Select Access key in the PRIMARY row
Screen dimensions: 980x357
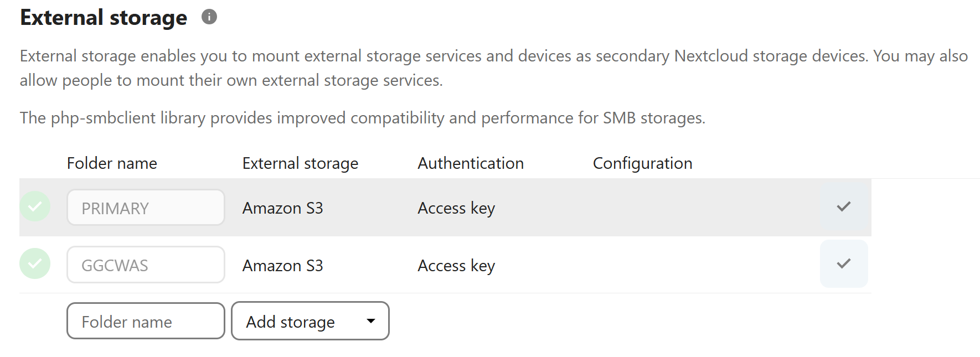pyautogui.click(x=456, y=208)
